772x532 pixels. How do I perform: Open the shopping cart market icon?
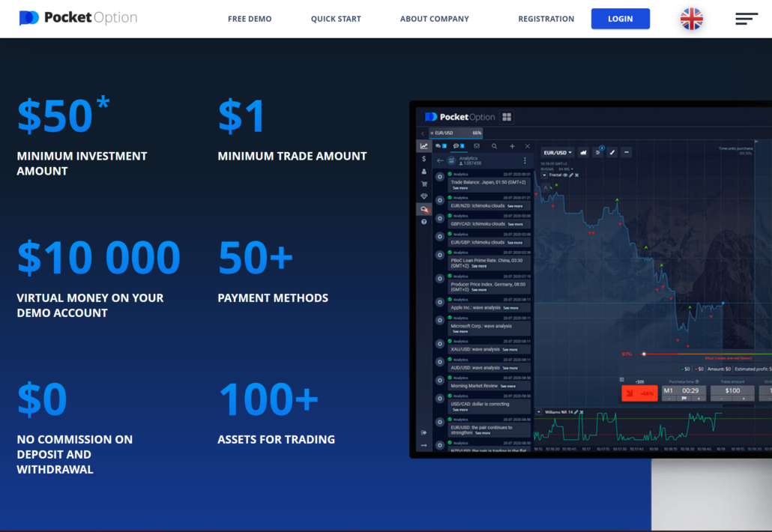click(424, 184)
